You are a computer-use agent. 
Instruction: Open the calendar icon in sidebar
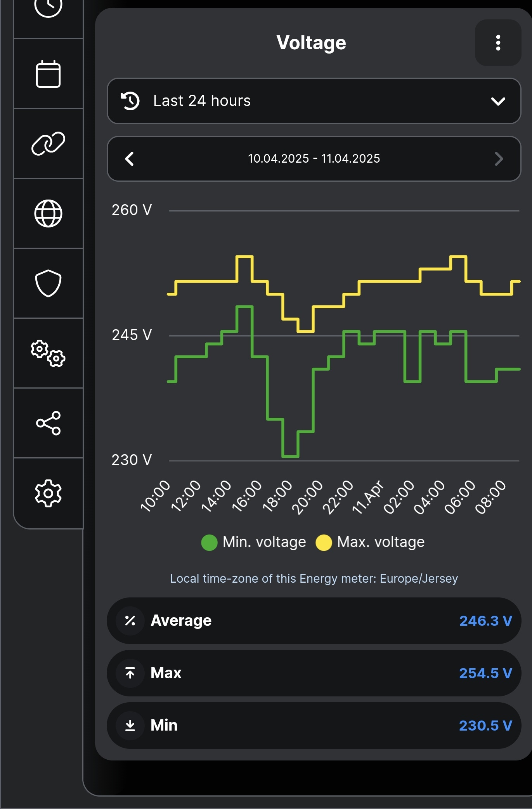[48, 74]
